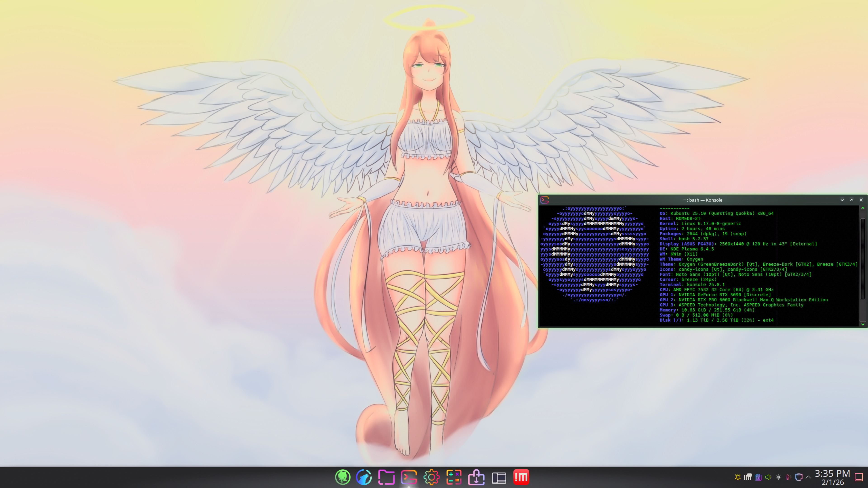Open the Konsole title bar window icon menu

[x=545, y=200]
